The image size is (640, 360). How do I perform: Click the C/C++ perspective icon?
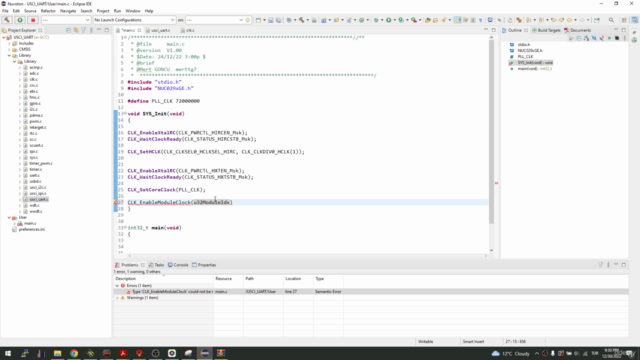point(635,20)
